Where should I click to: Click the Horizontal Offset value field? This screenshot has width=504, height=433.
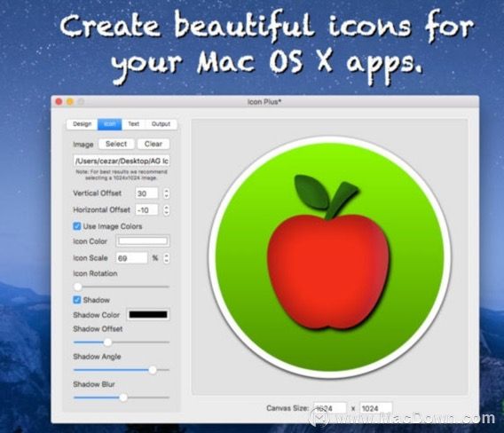click(x=146, y=210)
